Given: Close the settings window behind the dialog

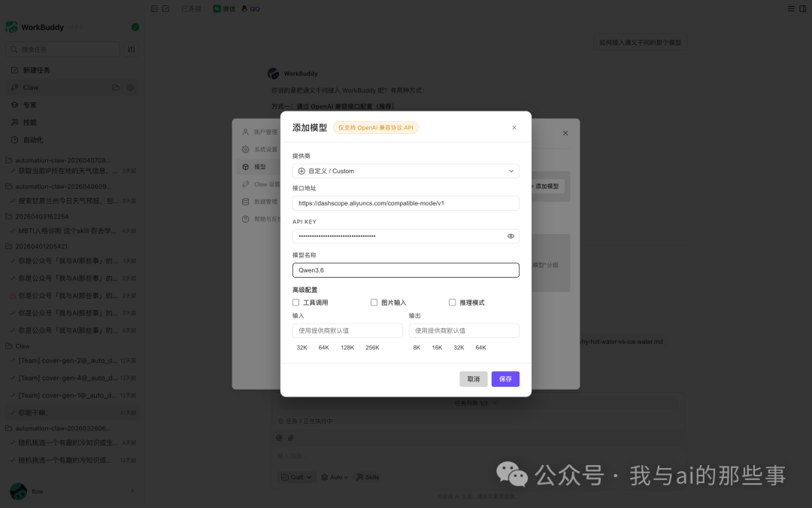Looking at the screenshot, I should tap(565, 133).
